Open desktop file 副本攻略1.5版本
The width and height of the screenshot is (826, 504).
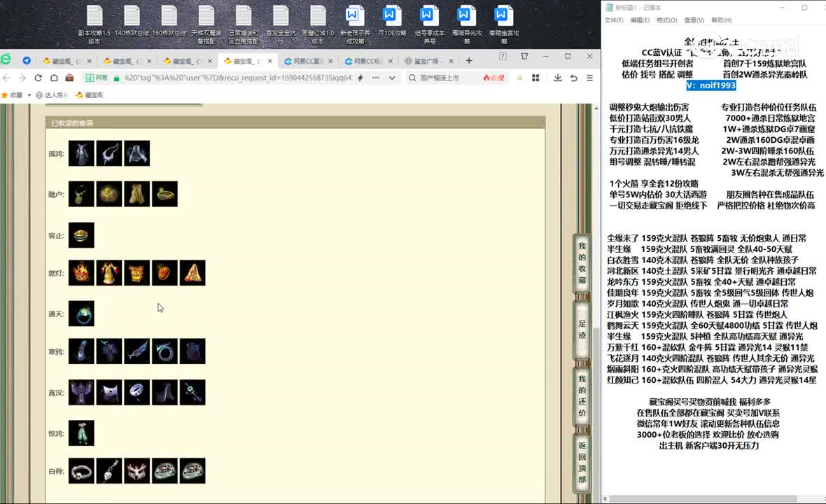[94, 24]
